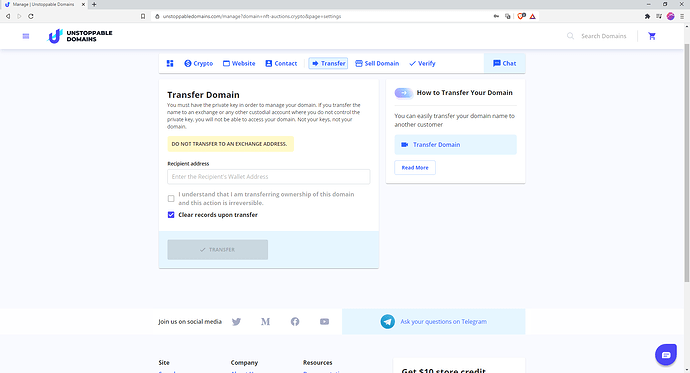The width and height of the screenshot is (690, 373).
Task: Click the How to Transfer arrow icon
Action: (404, 93)
